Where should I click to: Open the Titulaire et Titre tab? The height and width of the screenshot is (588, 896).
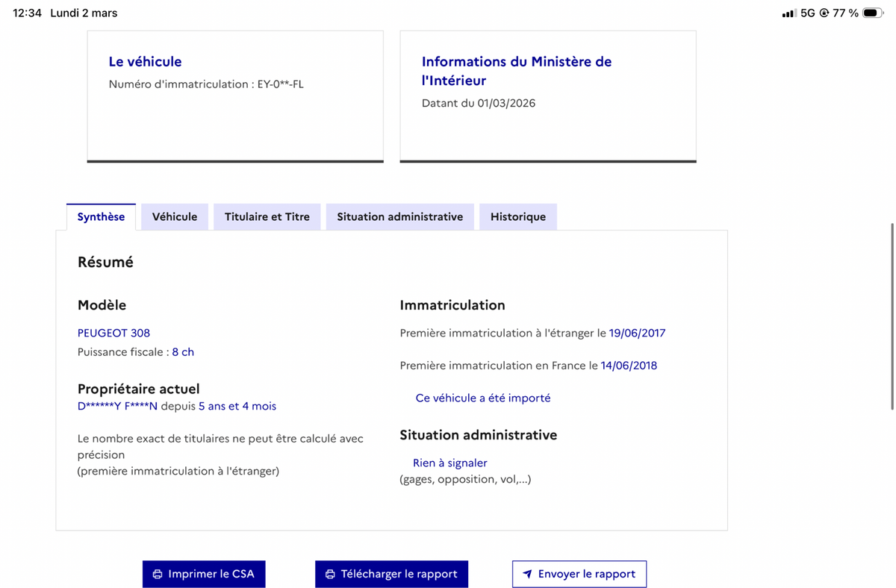(267, 216)
